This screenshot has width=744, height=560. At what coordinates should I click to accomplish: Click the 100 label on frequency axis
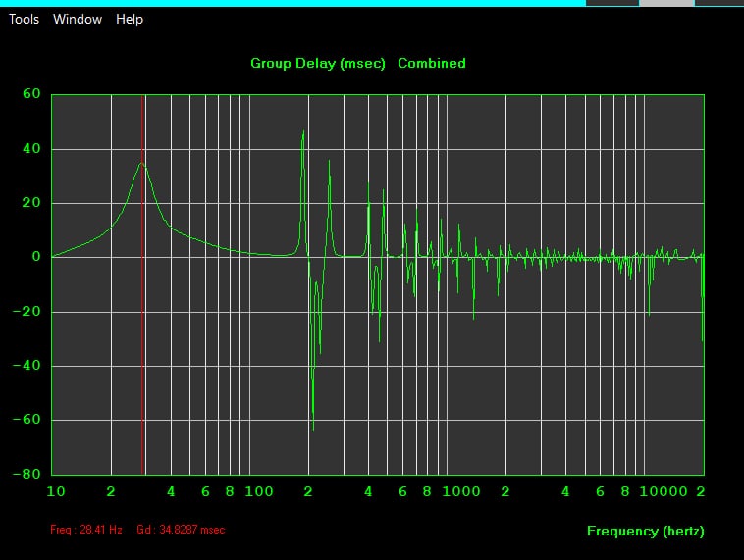259,491
